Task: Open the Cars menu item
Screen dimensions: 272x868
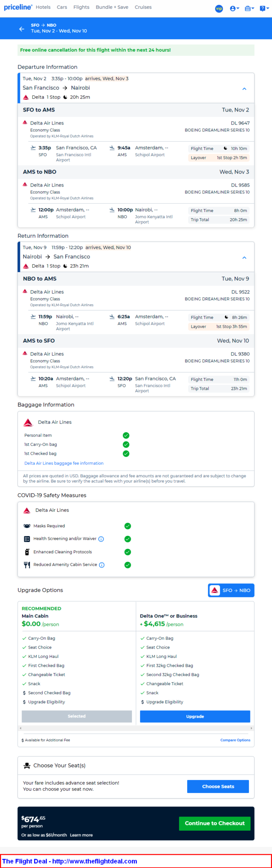Action: (62, 7)
